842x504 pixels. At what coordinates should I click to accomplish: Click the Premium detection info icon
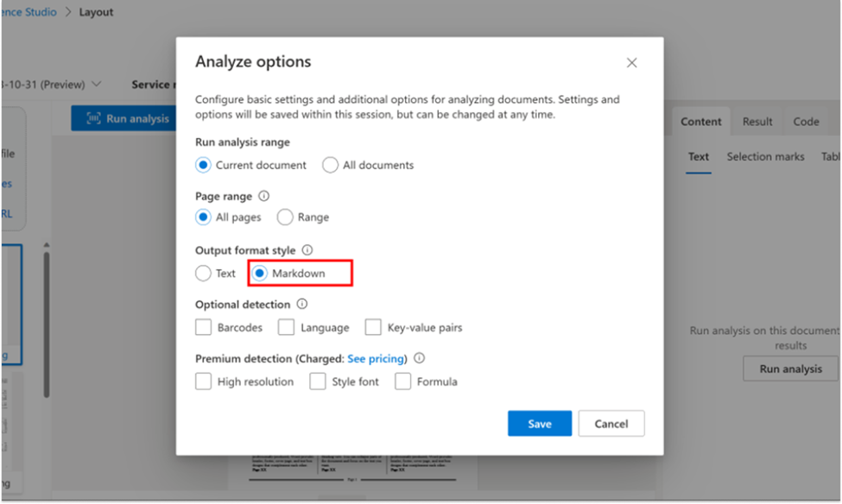[419, 358]
